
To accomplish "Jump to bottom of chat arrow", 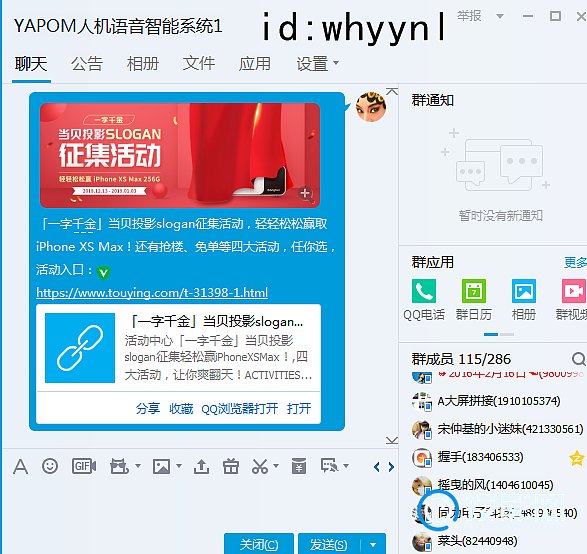I will [392, 440].
